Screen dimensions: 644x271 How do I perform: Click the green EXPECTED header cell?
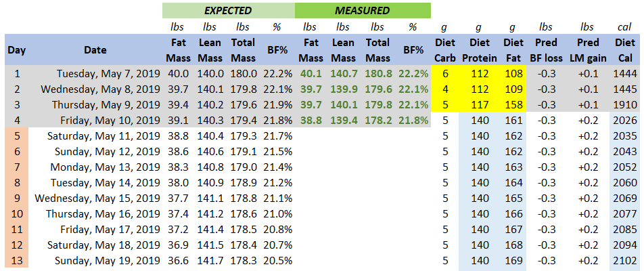tap(228, 11)
